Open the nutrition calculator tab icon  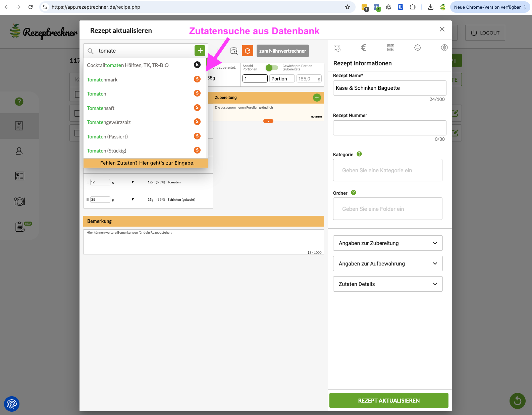pyautogui.click(x=337, y=48)
